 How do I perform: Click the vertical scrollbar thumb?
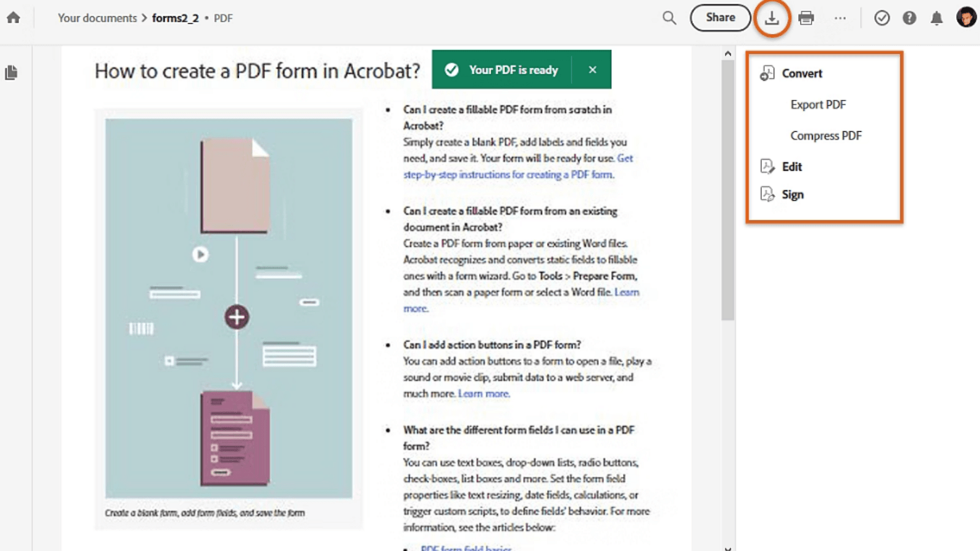[728, 190]
